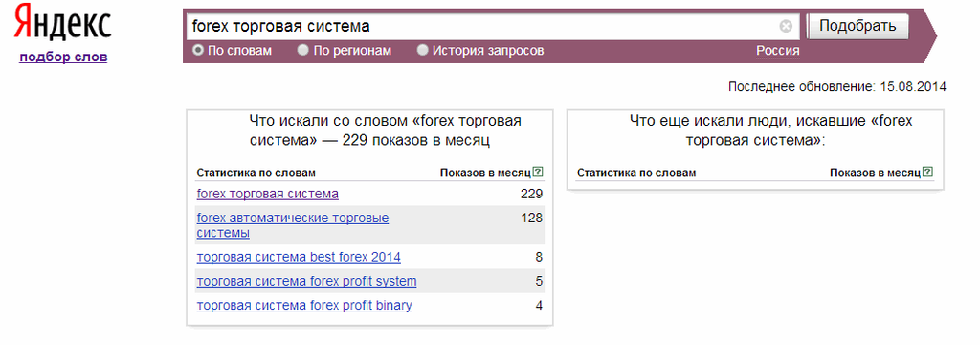Click the right Статистика по словам header
The height and width of the screenshot is (345, 980).
pyautogui.click(x=636, y=172)
